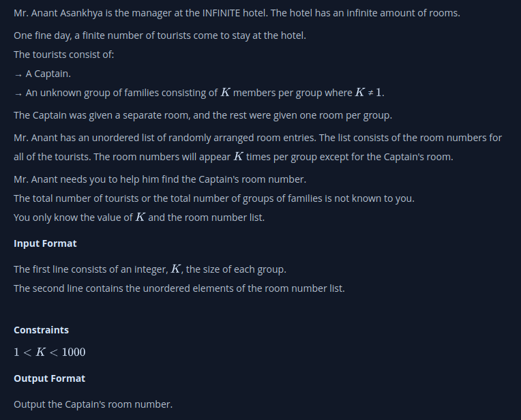Click the "Input Format" heading
The image size is (521, 420).
45,243
